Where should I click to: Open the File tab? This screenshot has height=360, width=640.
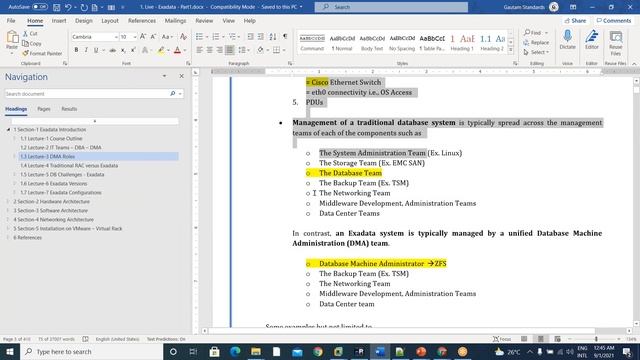11,20
